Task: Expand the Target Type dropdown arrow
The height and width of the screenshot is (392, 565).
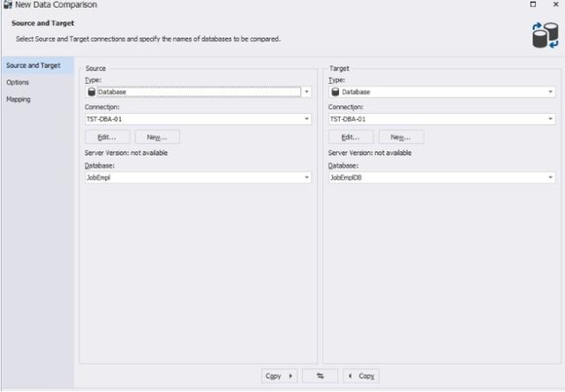Action: tap(550, 92)
